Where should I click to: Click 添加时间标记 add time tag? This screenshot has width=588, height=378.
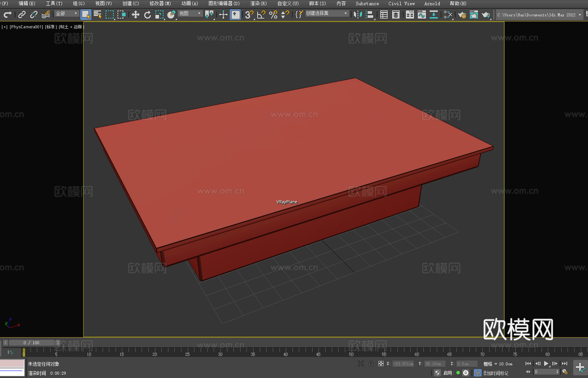click(495, 373)
